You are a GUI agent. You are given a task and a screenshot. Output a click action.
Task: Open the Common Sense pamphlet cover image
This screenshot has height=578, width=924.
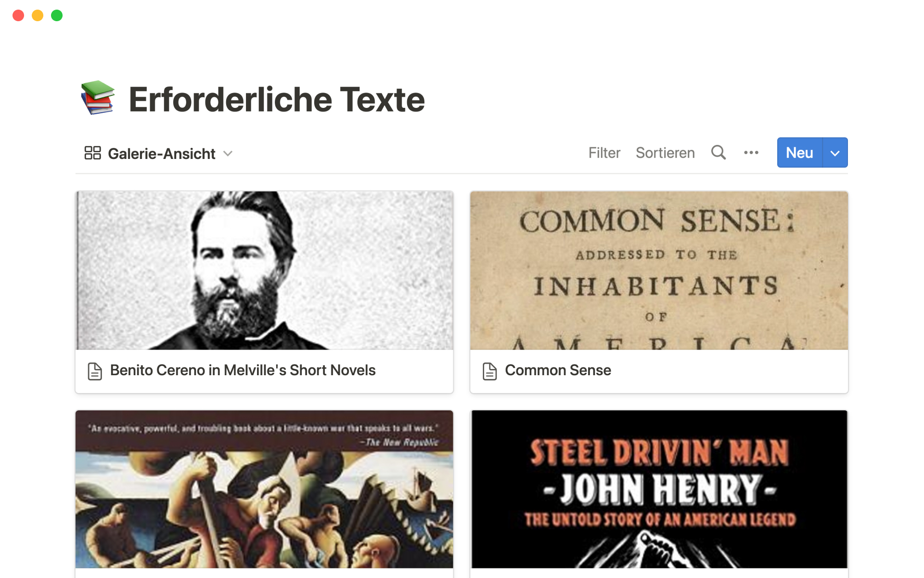659,270
